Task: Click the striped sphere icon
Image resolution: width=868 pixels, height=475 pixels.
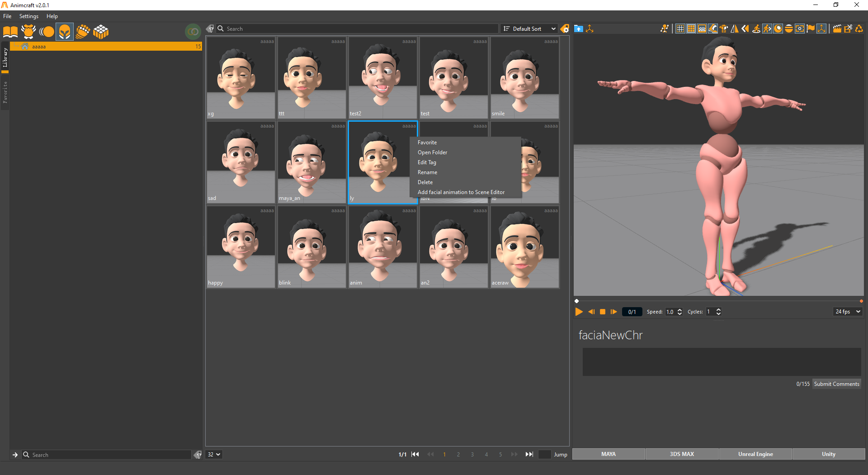Action: [x=789, y=28]
